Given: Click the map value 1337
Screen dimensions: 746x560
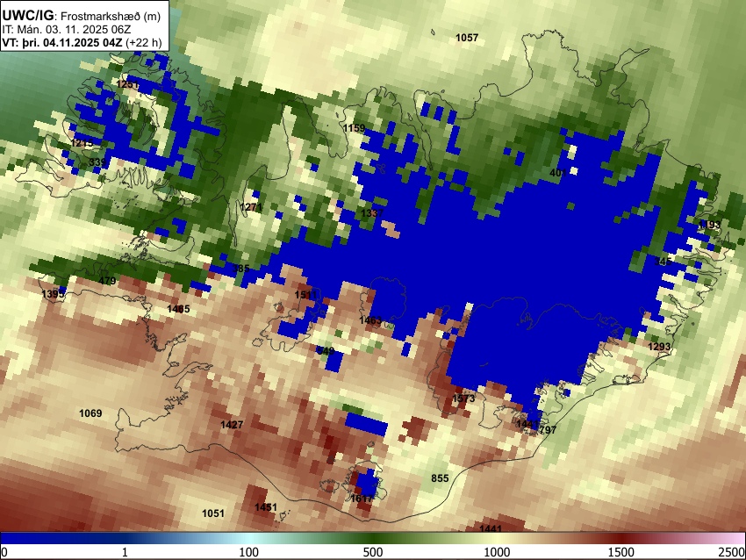Looking at the screenshot, I should 372,213.
